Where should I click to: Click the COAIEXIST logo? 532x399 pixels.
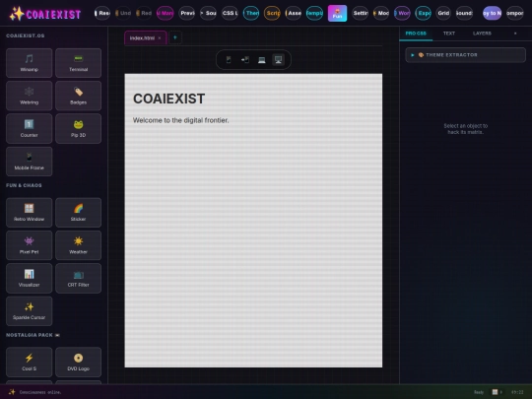(x=45, y=14)
